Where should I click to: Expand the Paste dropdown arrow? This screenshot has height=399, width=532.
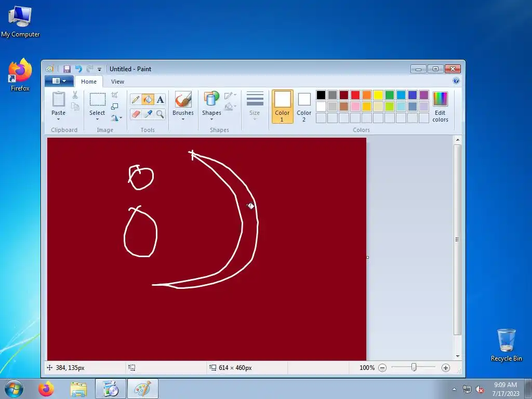point(58,119)
